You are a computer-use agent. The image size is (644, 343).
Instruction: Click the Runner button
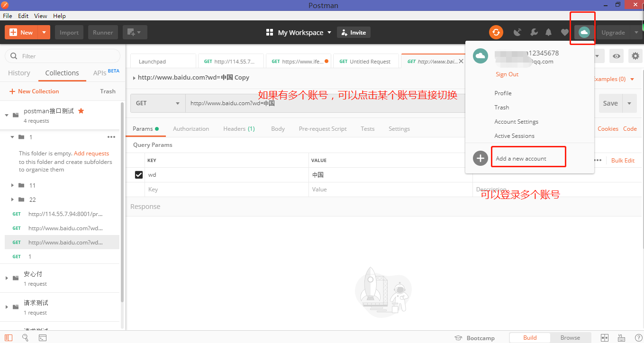coord(103,32)
